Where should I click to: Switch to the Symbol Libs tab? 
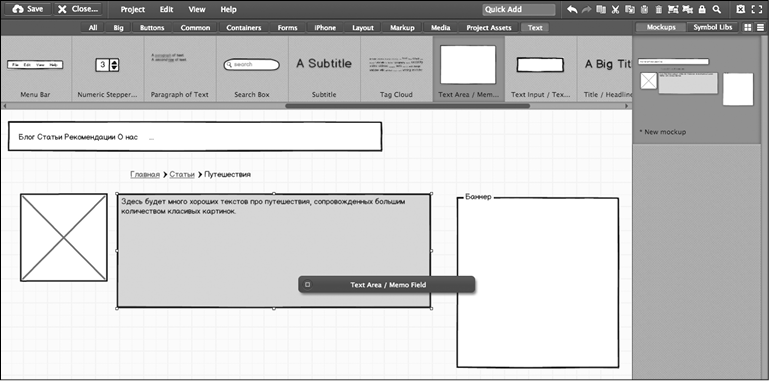[712, 27]
